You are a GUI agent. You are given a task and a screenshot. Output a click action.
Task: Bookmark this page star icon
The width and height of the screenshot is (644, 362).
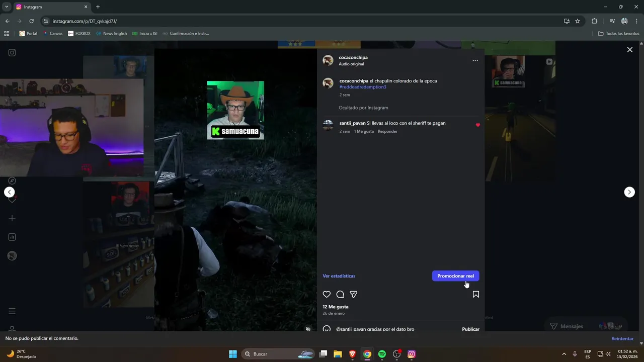click(578, 21)
